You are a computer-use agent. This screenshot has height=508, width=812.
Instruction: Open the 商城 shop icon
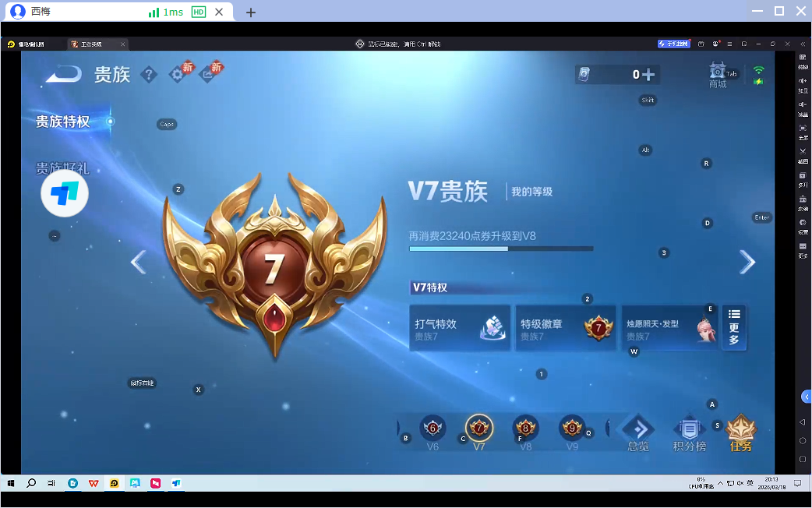coord(718,73)
